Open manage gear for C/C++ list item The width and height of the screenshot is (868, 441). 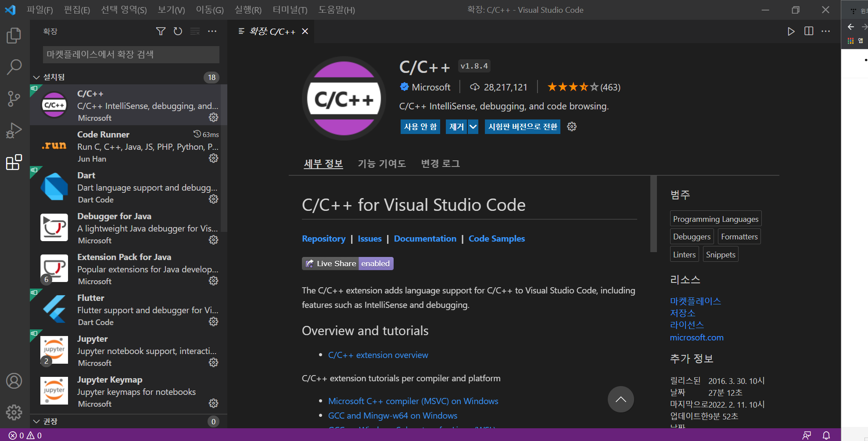213,117
